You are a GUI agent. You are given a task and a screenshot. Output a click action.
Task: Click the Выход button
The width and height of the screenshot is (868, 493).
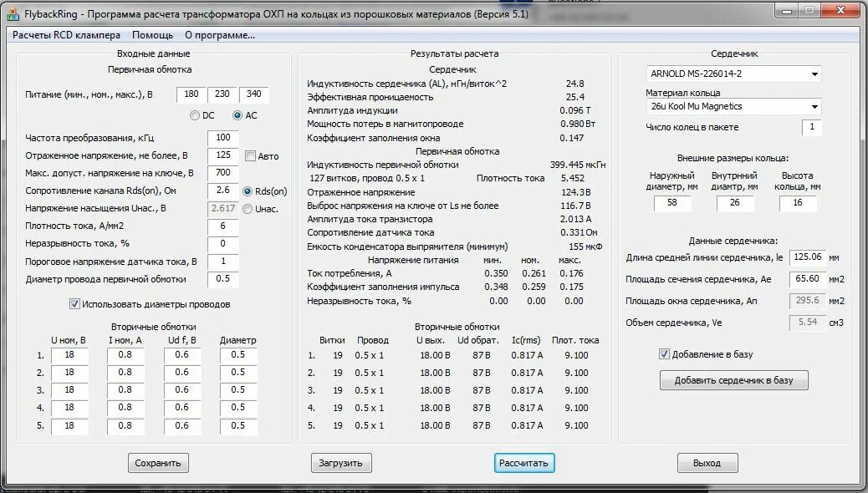(707, 463)
